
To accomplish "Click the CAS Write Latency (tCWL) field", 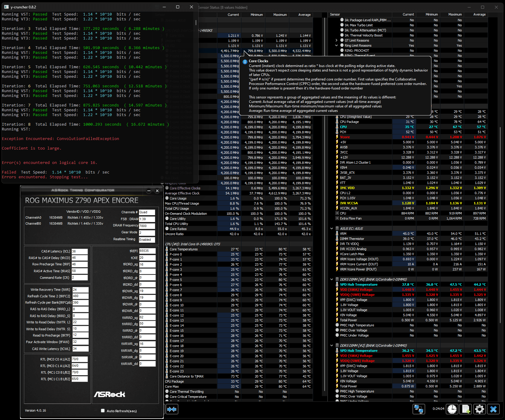I will (x=80, y=349).
